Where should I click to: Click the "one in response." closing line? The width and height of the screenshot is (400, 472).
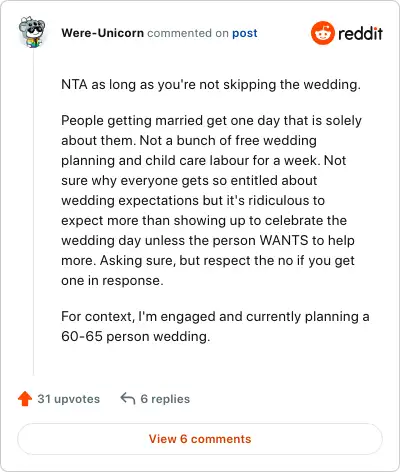coord(112,281)
